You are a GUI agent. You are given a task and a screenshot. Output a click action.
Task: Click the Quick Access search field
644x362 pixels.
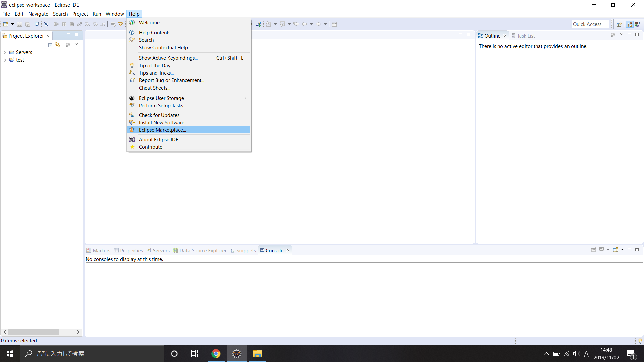click(x=590, y=24)
